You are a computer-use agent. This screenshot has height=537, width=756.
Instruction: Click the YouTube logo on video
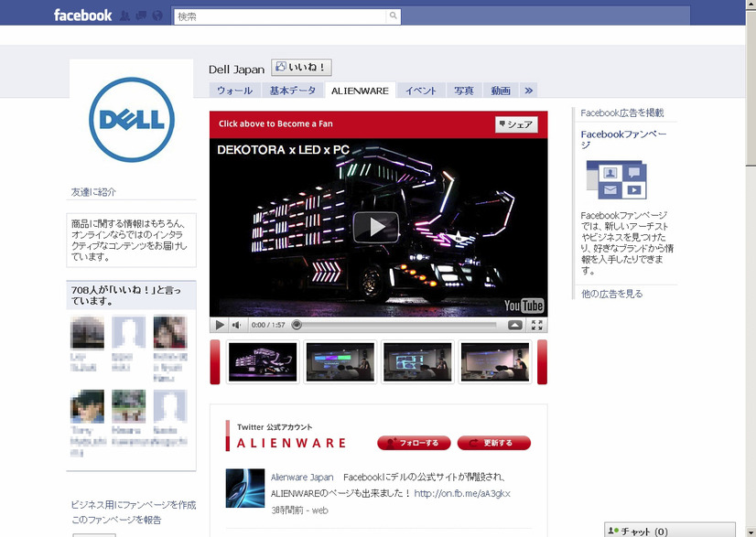tap(524, 306)
